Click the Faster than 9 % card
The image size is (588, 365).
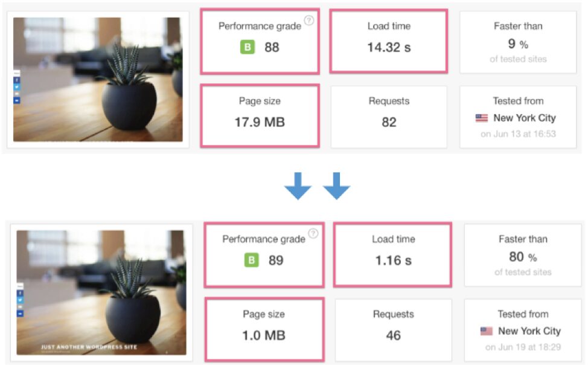pos(518,41)
